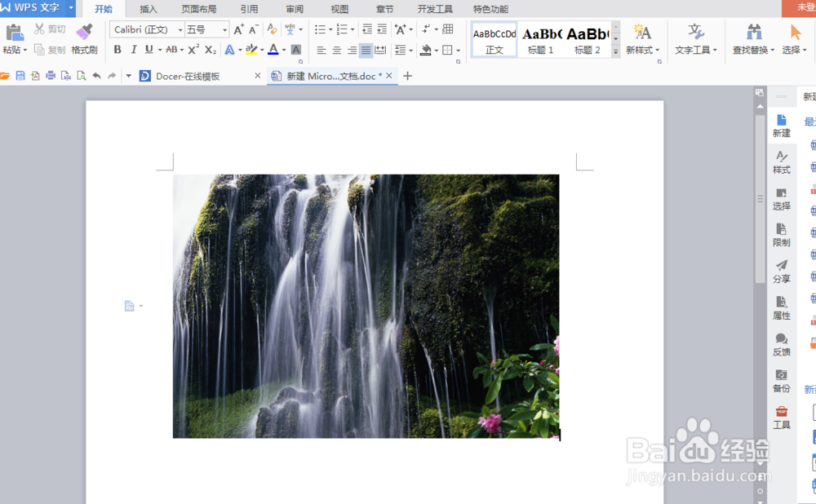Clear formatting with the eraser icon
Screen dimensions: 816x504
point(272,29)
